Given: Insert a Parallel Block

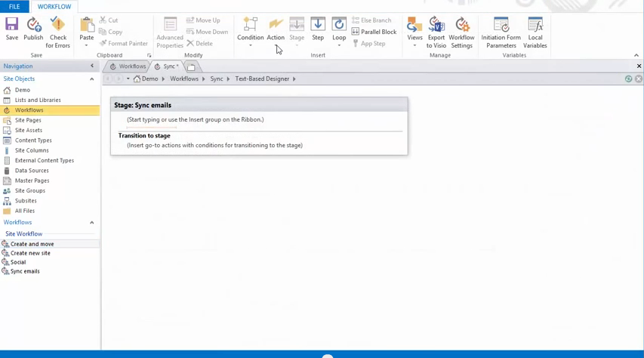Looking at the screenshot, I should pos(374,32).
